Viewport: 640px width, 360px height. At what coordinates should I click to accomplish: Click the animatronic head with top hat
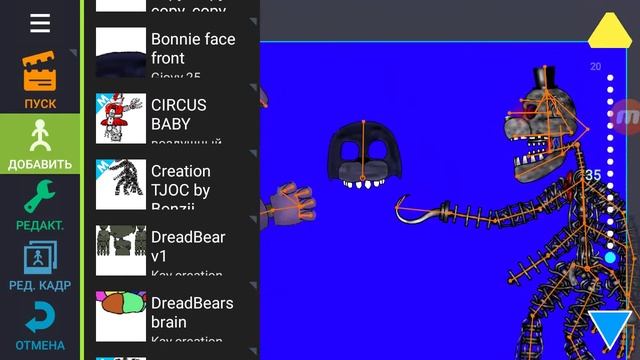coord(545,124)
